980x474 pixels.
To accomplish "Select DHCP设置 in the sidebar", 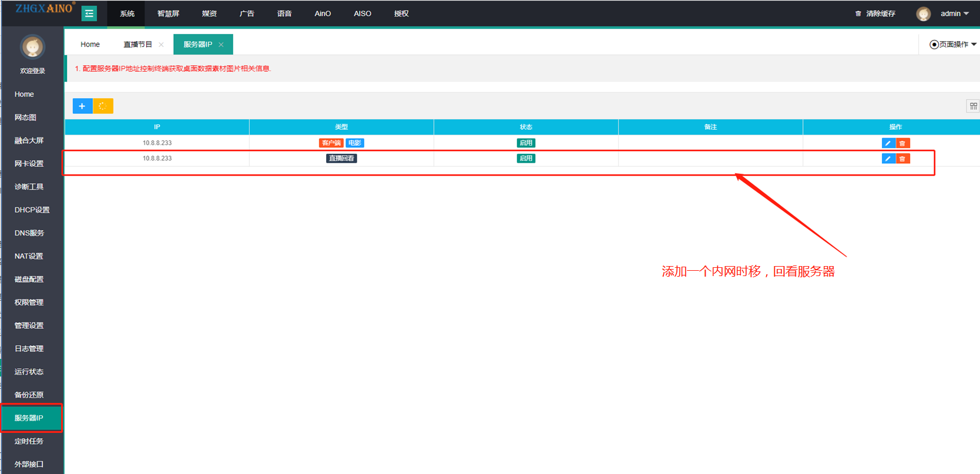I will (32, 210).
